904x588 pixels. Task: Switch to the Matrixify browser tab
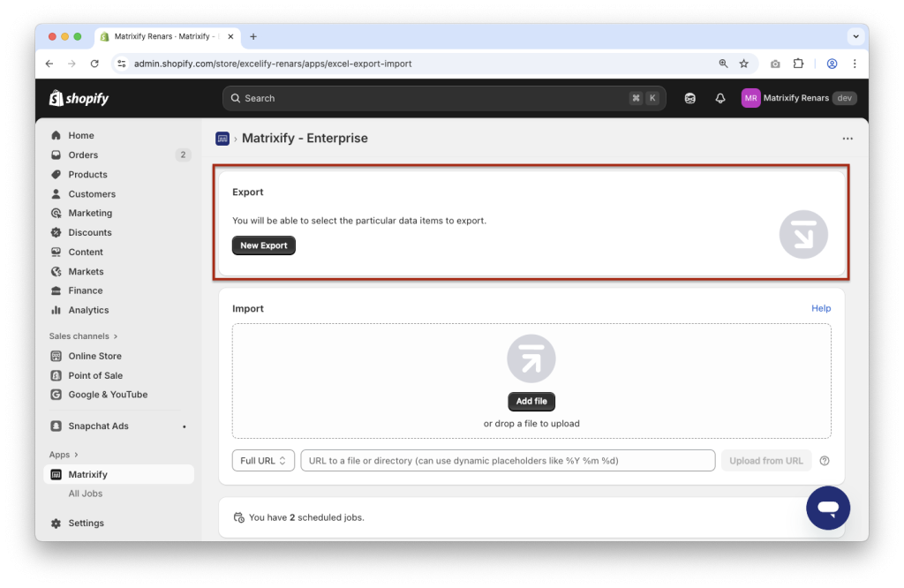coord(166,36)
